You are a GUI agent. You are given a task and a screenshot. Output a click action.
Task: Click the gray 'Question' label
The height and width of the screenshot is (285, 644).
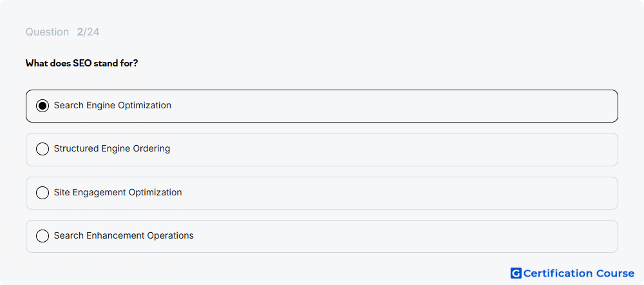point(47,32)
